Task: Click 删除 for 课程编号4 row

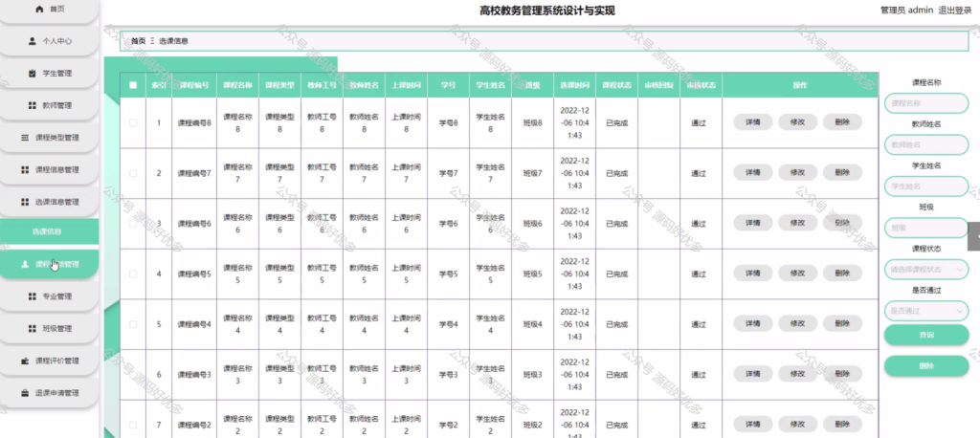Action: point(842,323)
